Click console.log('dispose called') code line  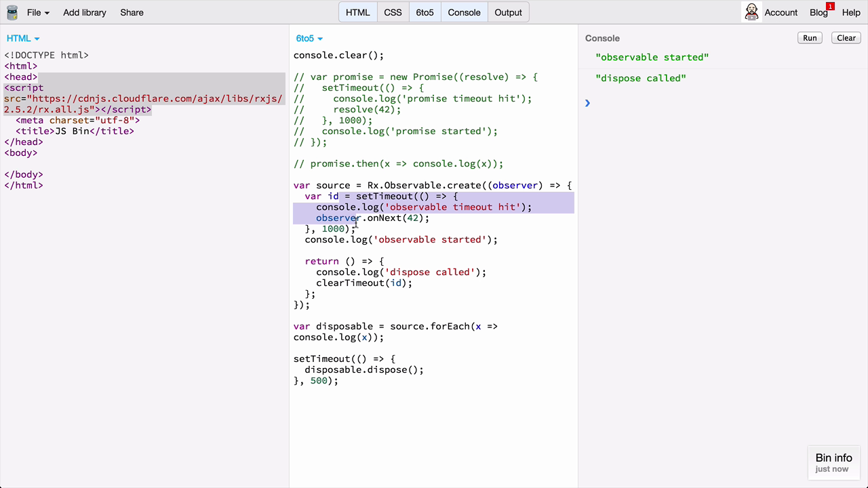[x=401, y=272]
